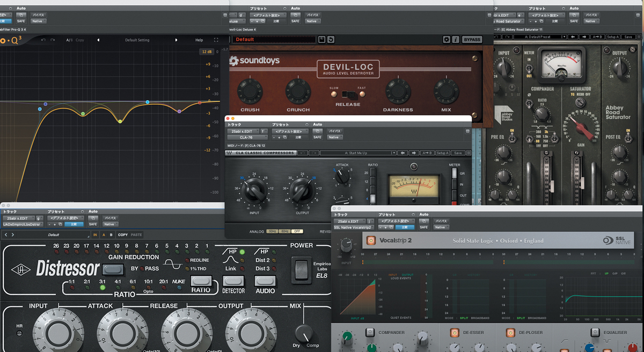Toggle the DE-ESSER power button
The height and width of the screenshot is (352, 644).
(x=454, y=333)
